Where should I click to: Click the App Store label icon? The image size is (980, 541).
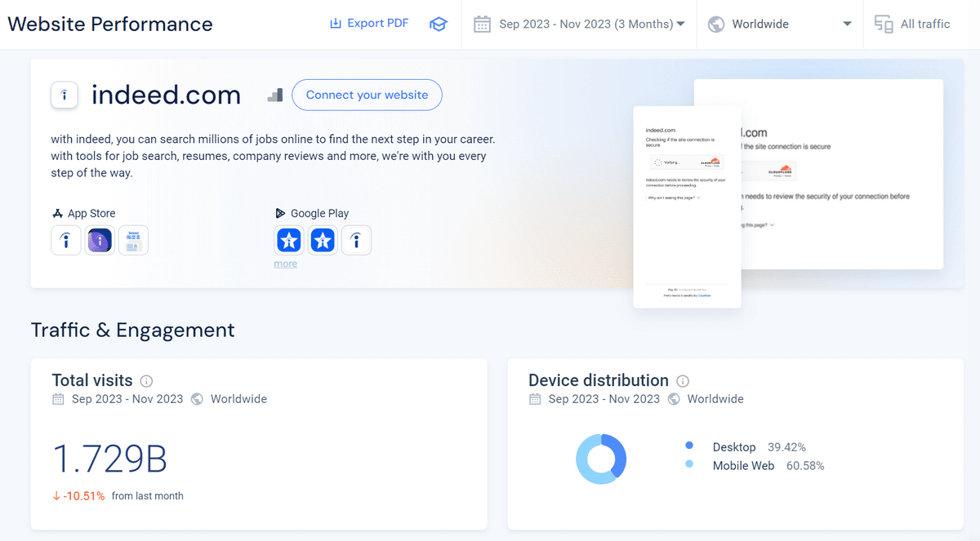tap(58, 214)
